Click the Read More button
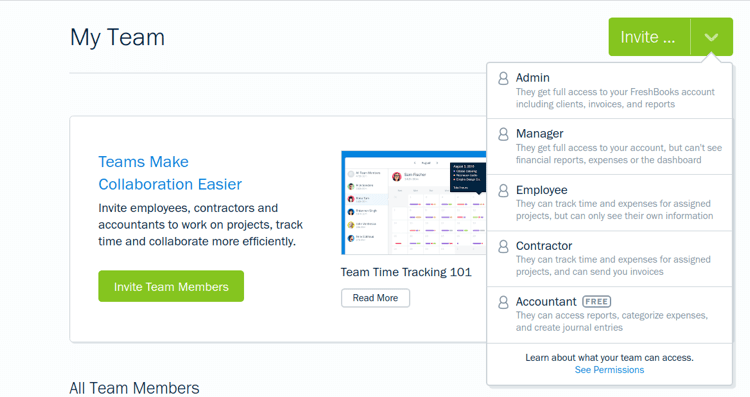The image size is (750, 397). (x=375, y=298)
